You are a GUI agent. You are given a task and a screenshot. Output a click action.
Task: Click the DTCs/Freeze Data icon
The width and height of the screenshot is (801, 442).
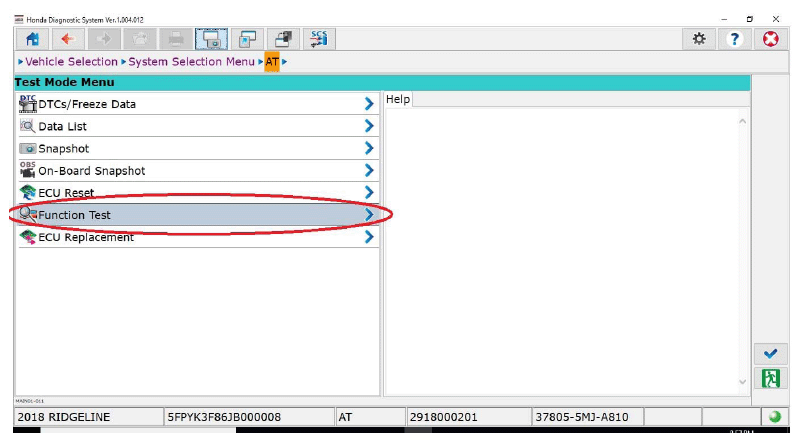point(28,104)
